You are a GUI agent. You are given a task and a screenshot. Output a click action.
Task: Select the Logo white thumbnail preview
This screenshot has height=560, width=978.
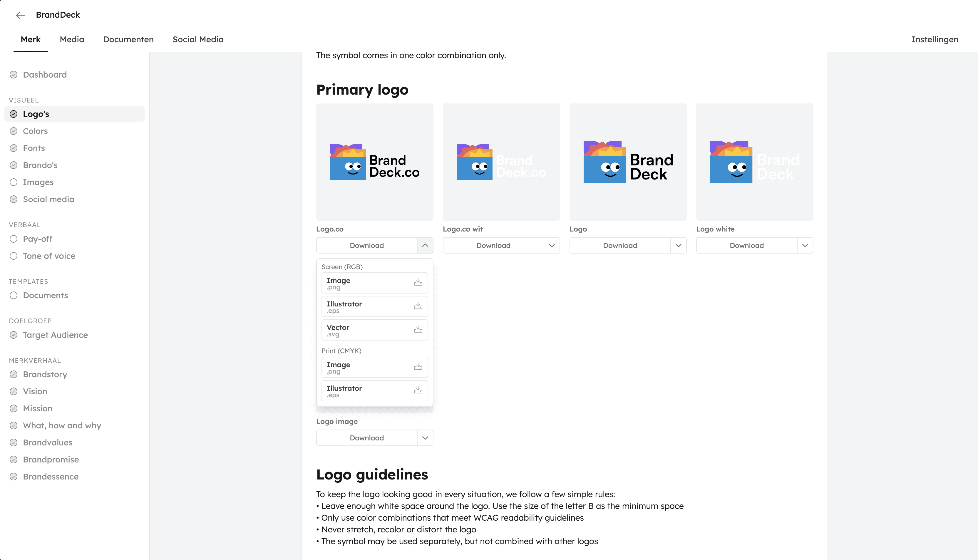point(754,162)
